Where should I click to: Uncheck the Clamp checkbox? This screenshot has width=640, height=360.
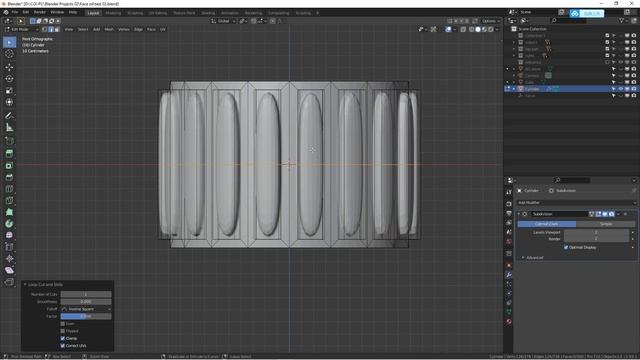coord(62,338)
